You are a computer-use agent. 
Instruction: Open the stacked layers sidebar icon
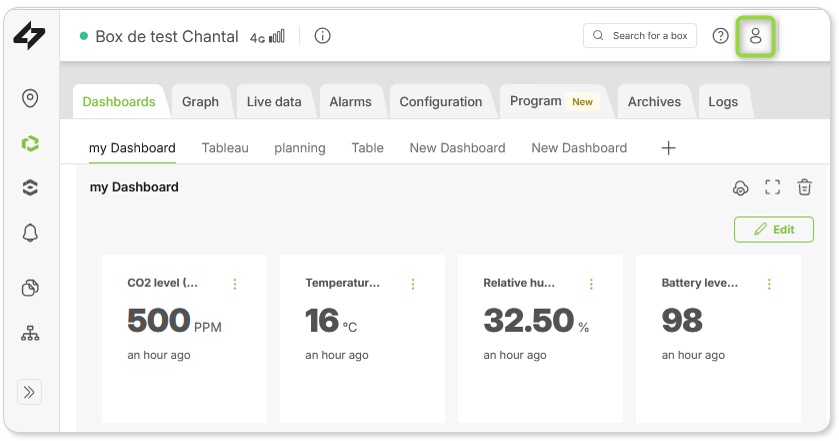30,187
